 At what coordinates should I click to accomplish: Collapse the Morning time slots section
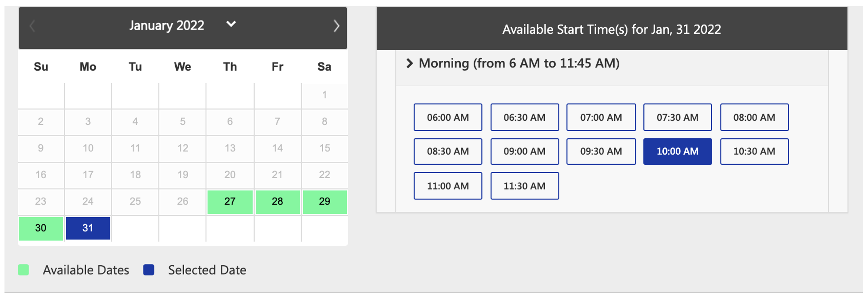click(410, 63)
